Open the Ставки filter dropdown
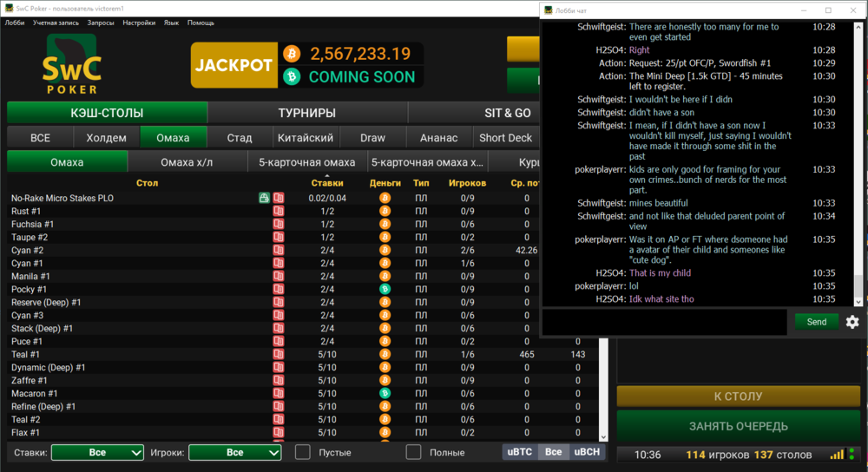 click(97, 452)
